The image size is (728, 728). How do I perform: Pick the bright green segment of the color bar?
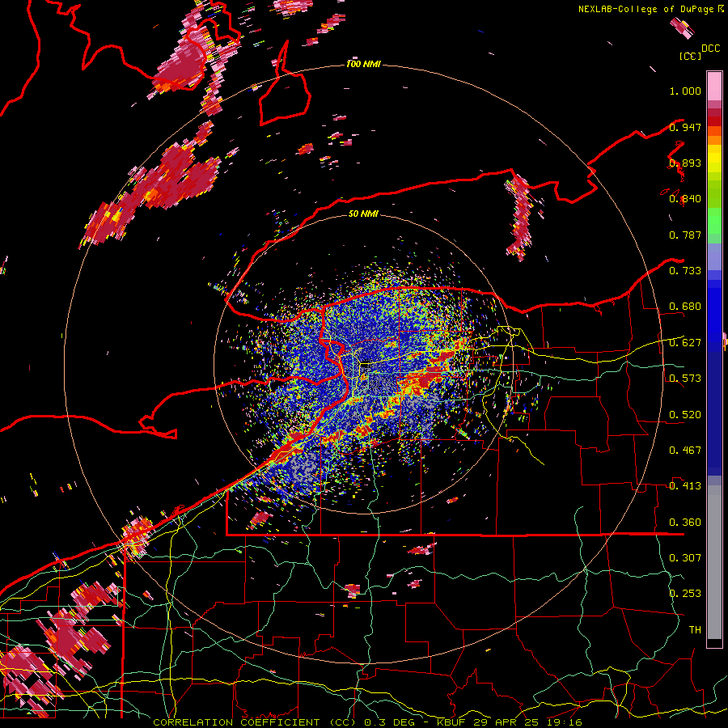point(714,221)
